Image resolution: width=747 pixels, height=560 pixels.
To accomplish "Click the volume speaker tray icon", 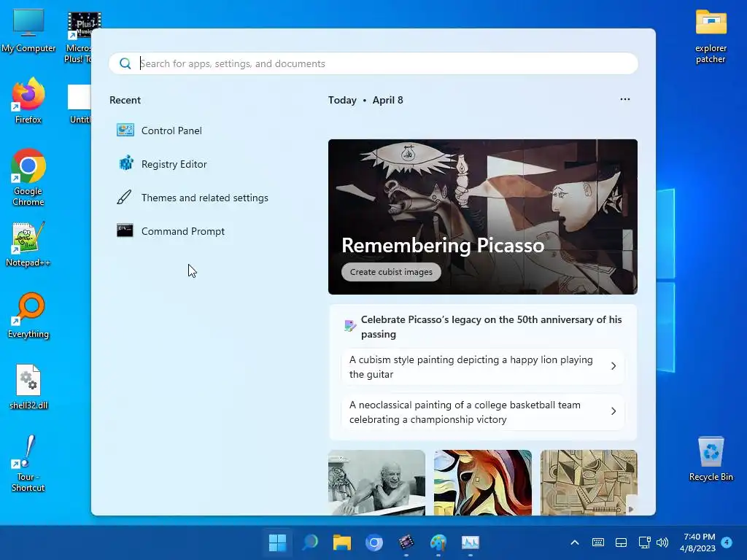I will coord(662,542).
